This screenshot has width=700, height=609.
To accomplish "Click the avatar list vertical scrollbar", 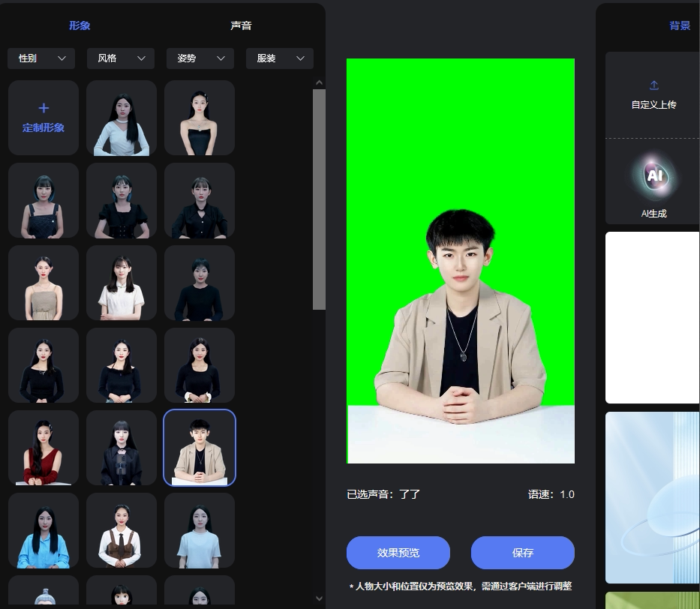I will click(319, 199).
